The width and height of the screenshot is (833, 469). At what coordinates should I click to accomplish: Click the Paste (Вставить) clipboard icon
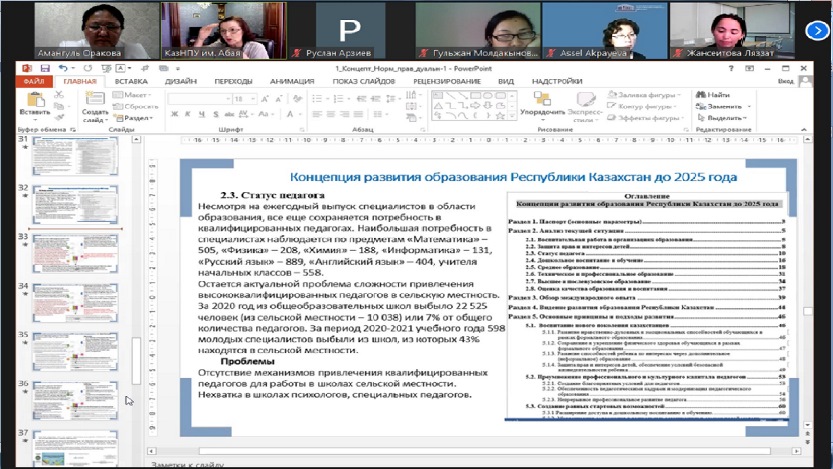click(x=33, y=100)
